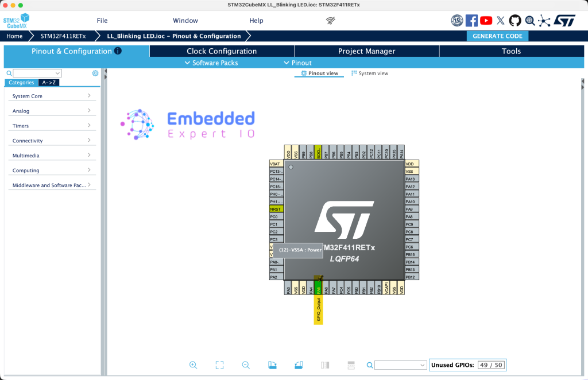This screenshot has width=588, height=380.
Task: Switch to the A->Z sorting tab
Action: click(49, 83)
